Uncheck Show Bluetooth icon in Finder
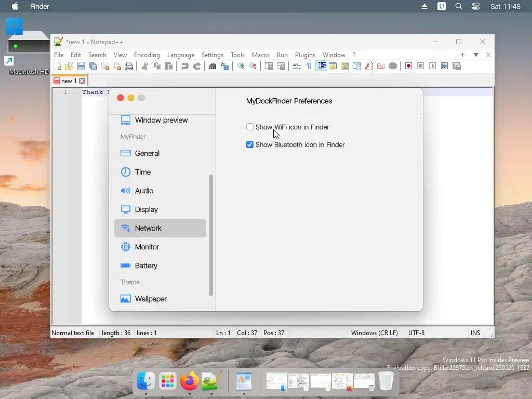The image size is (532, 399). [x=250, y=144]
